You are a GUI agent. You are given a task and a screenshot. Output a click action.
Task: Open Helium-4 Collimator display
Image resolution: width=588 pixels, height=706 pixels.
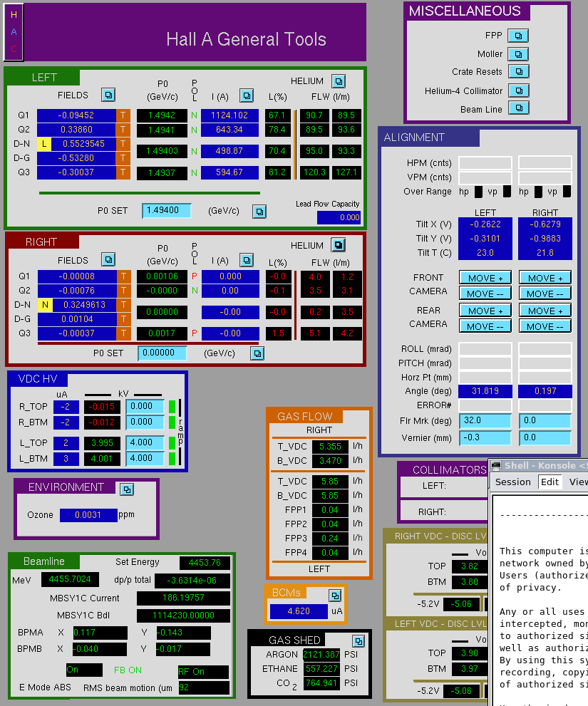(519, 90)
